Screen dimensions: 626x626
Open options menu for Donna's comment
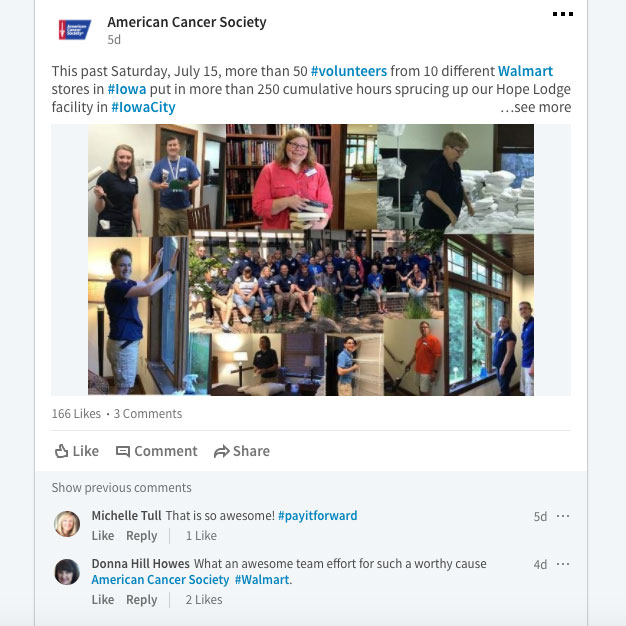563,564
